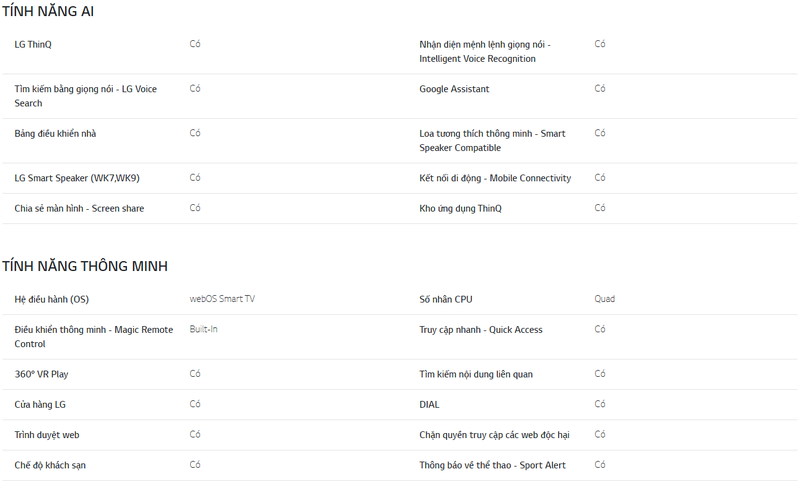Image resolution: width=800 pixels, height=482 pixels.
Task: Click the Quad CPU value
Action: tap(604, 299)
